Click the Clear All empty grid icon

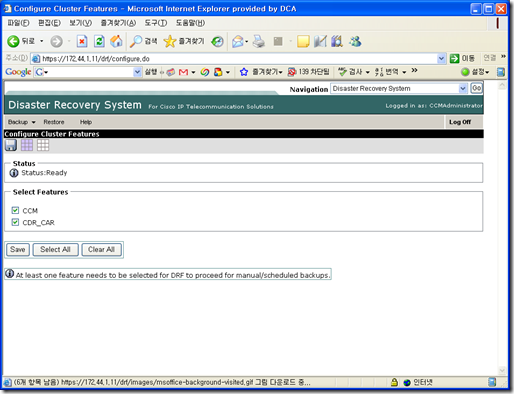click(x=43, y=145)
